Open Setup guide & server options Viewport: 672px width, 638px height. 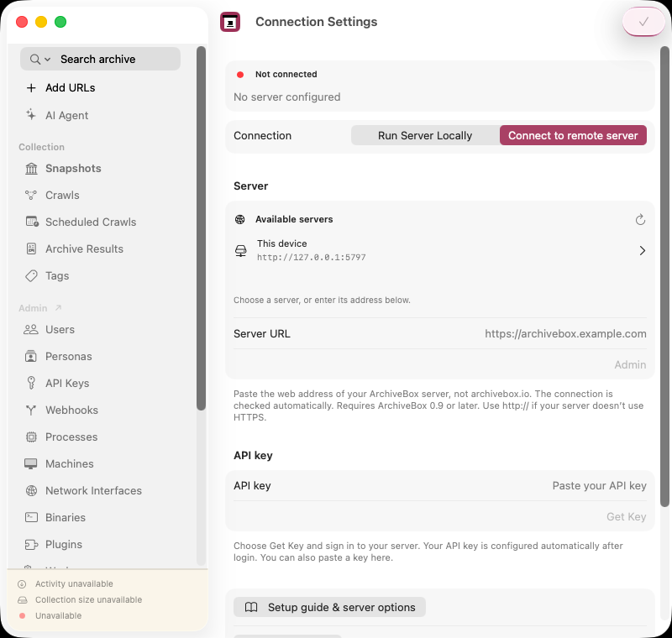pos(329,607)
